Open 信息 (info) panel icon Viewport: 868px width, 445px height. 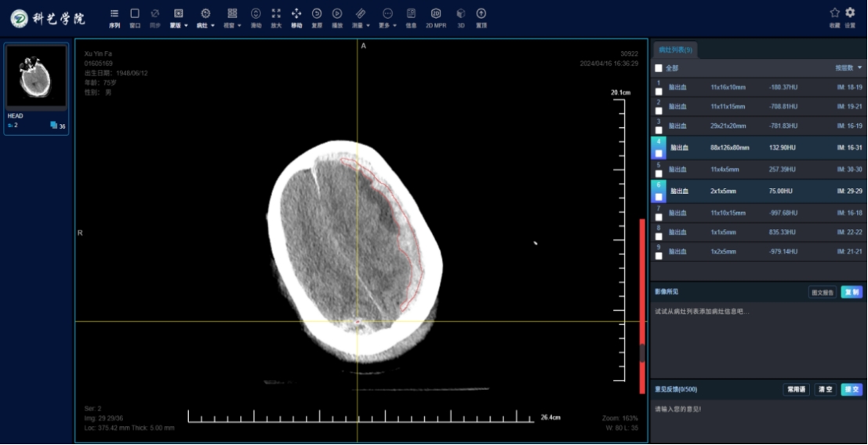point(411,13)
